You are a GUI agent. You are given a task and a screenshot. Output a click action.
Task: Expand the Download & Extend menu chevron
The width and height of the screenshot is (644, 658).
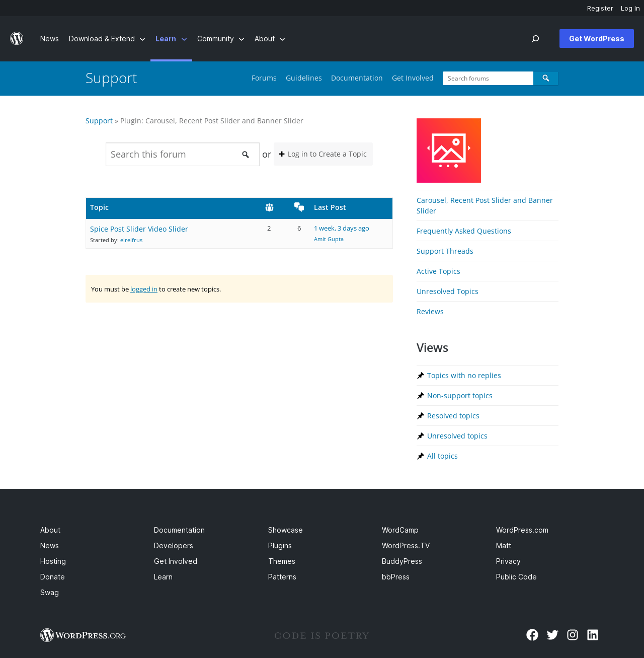click(x=142, y=39)
